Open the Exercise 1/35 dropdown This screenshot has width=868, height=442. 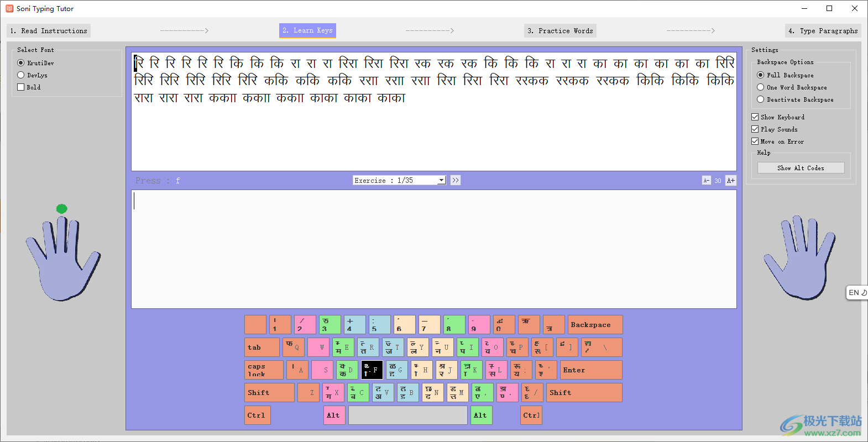[x=399, y=180]
